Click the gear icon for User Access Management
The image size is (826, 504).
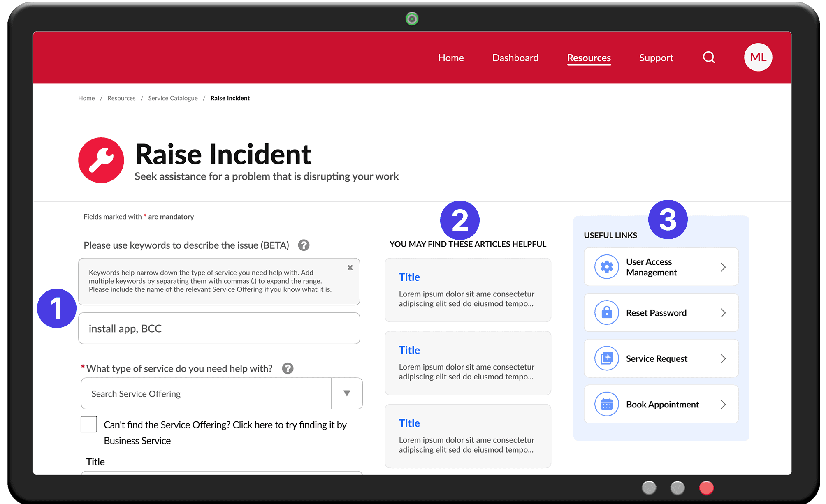[x=606, y=267]
